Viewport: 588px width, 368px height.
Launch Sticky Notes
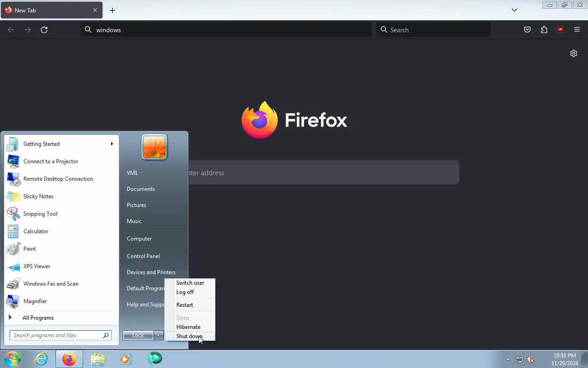pyautogui.click(x=61, y=196)
